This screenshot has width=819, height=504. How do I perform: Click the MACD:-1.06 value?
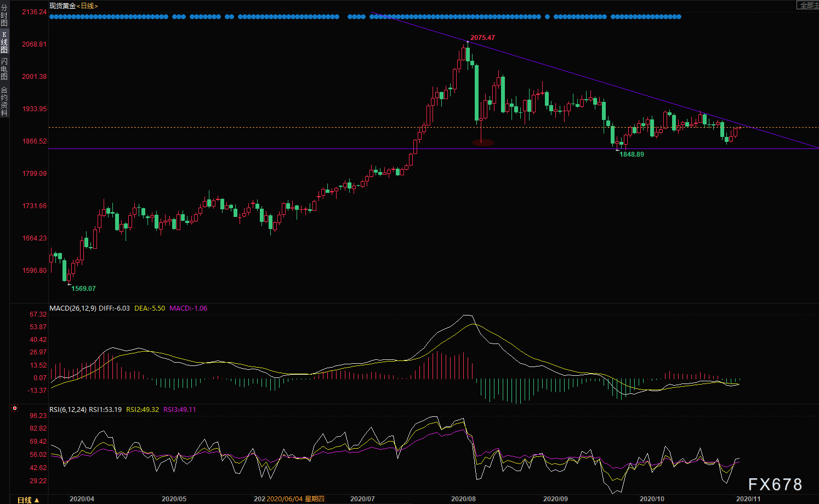(188, 308)
